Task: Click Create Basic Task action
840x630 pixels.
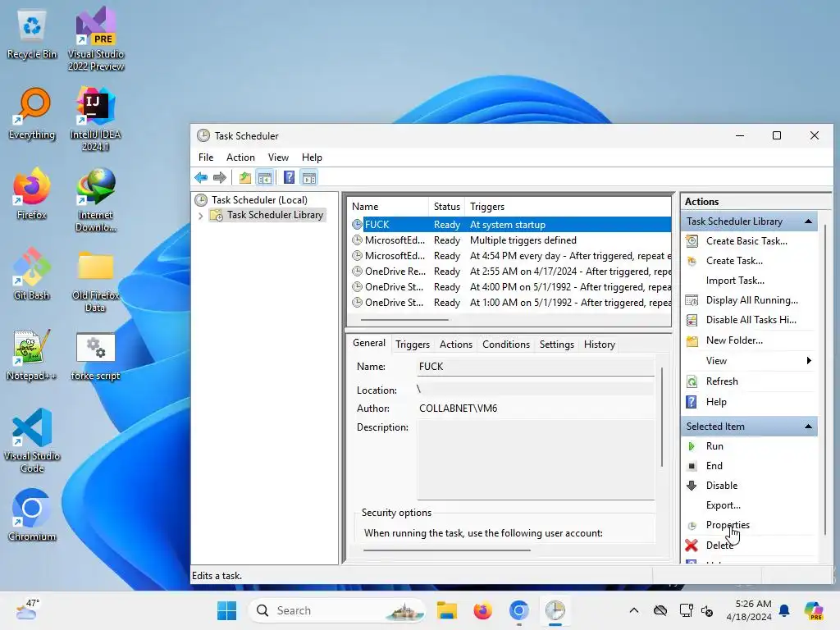Action: (x=746, y=241)
